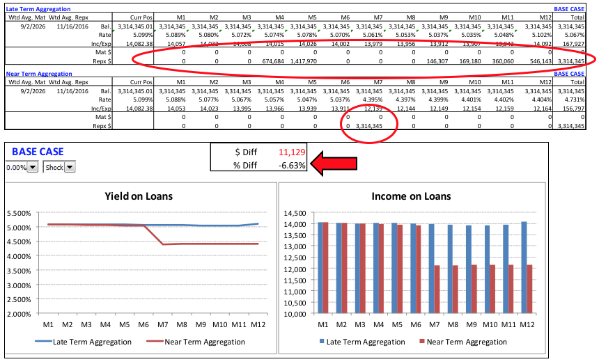The height and width of the screenshot is (364, 599).
Task: Select Near Term M4 Inc/Exp 13,966
Action: point(275,109)
